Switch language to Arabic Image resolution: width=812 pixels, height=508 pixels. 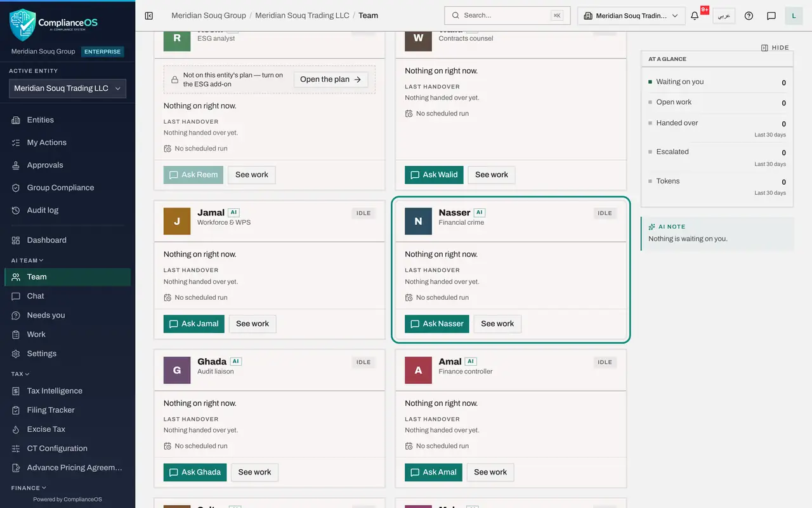click(x=724, y=16)
